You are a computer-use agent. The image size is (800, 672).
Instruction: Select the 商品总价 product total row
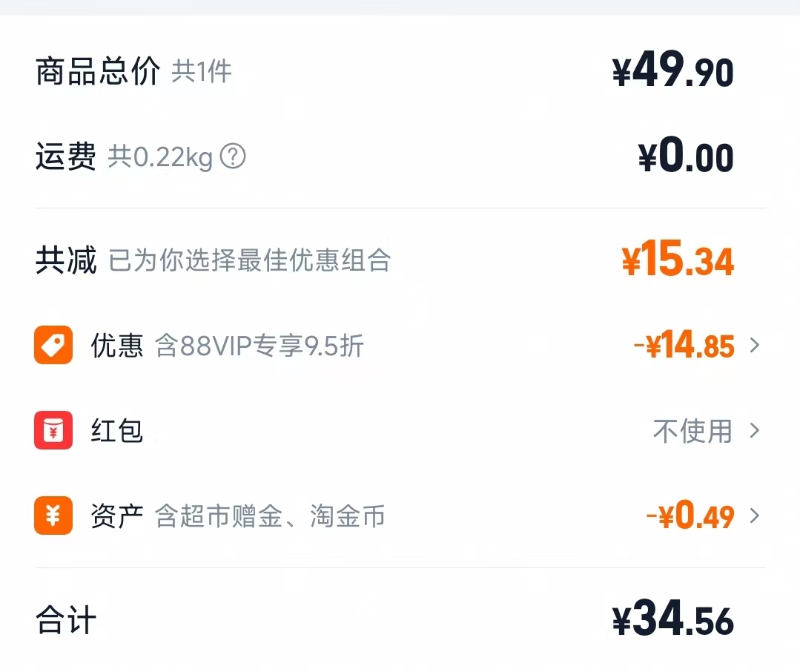pos(96,70)
